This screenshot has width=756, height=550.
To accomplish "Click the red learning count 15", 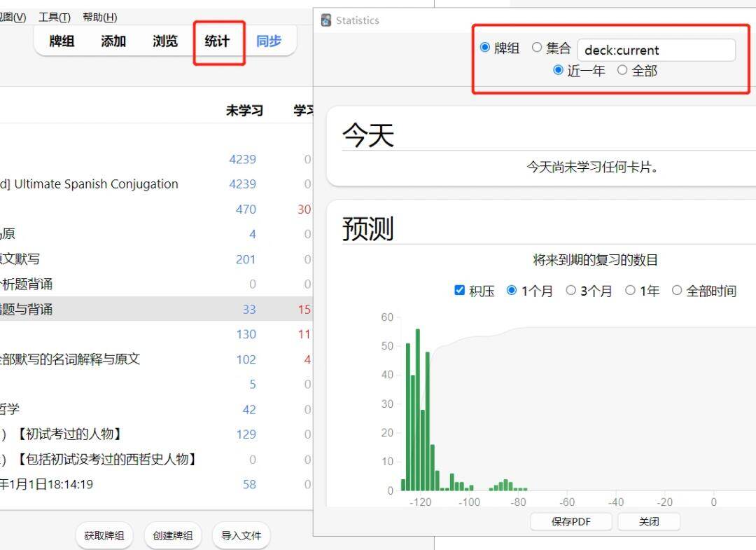I will [304, 309].
